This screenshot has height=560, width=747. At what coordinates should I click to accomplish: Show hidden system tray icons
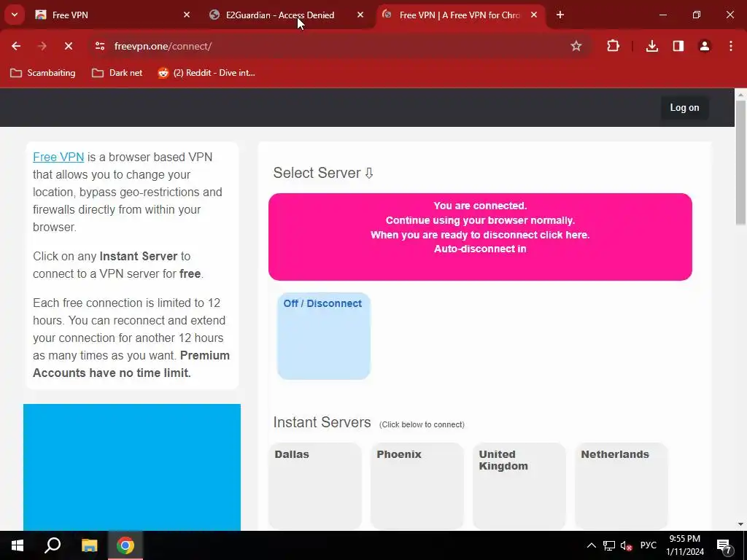[591, 545]
